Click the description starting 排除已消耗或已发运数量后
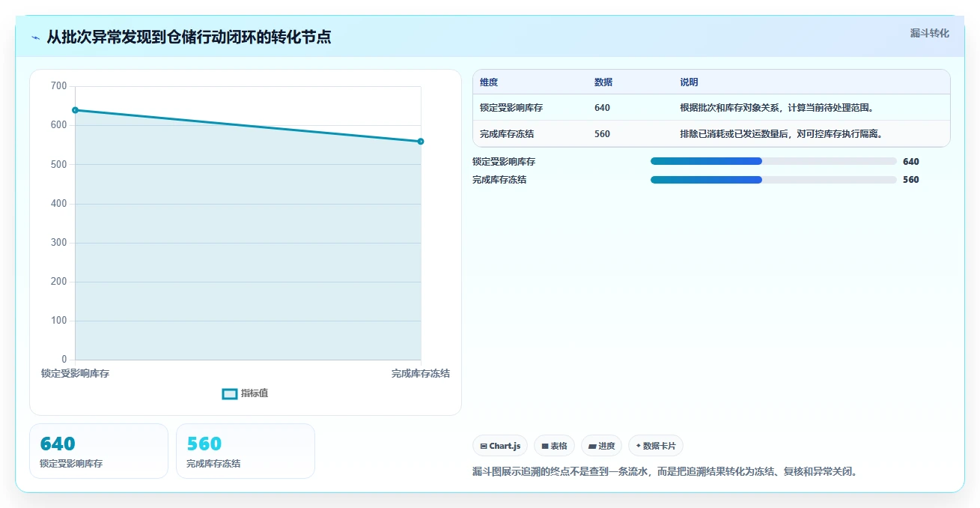980x508 pixels. (x=782, y=134)
